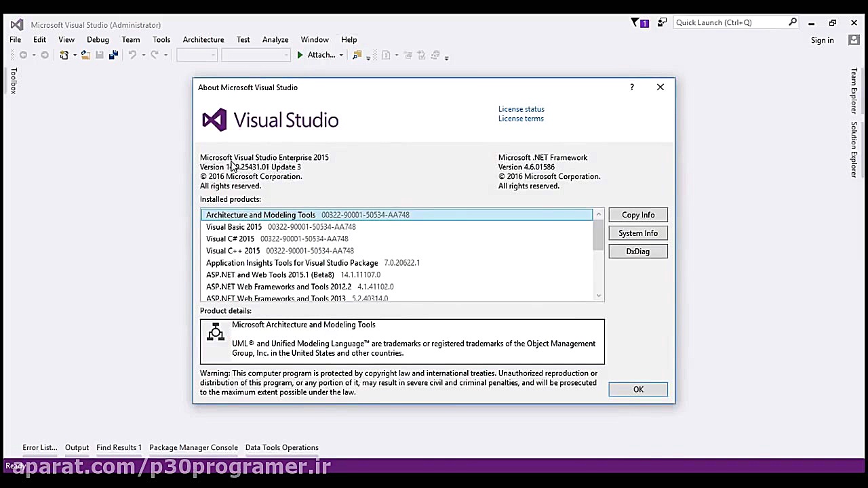This screenshot has width=868, height=488.
Task: Select Visual Basic 2015 in installed products
Action: click(397, 227)
